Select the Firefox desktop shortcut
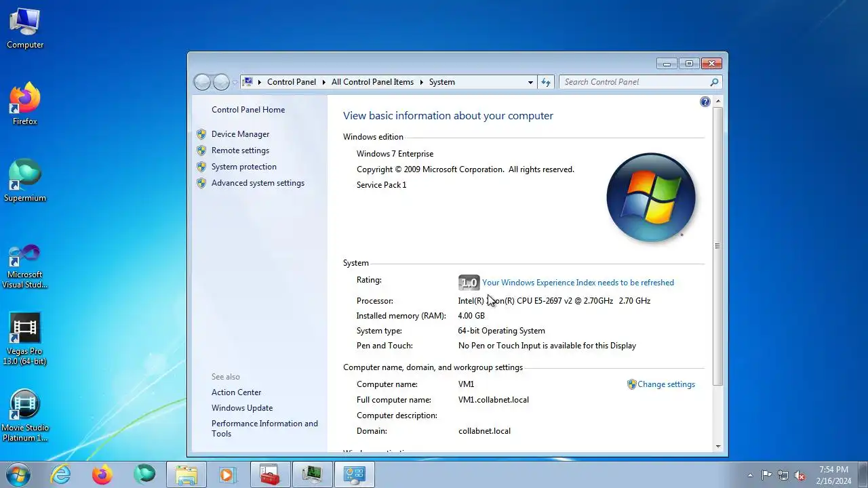The image size is (868, 488). click(x=25, y=104)
